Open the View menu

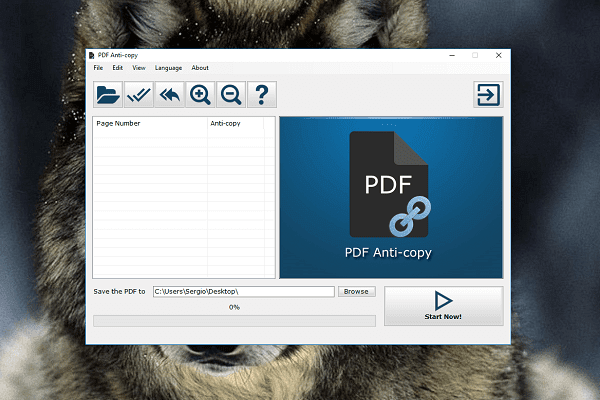pos(138,67)
